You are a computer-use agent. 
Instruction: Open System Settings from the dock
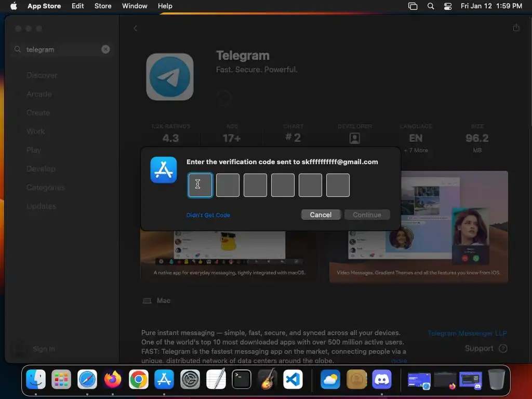pos(190,379)
